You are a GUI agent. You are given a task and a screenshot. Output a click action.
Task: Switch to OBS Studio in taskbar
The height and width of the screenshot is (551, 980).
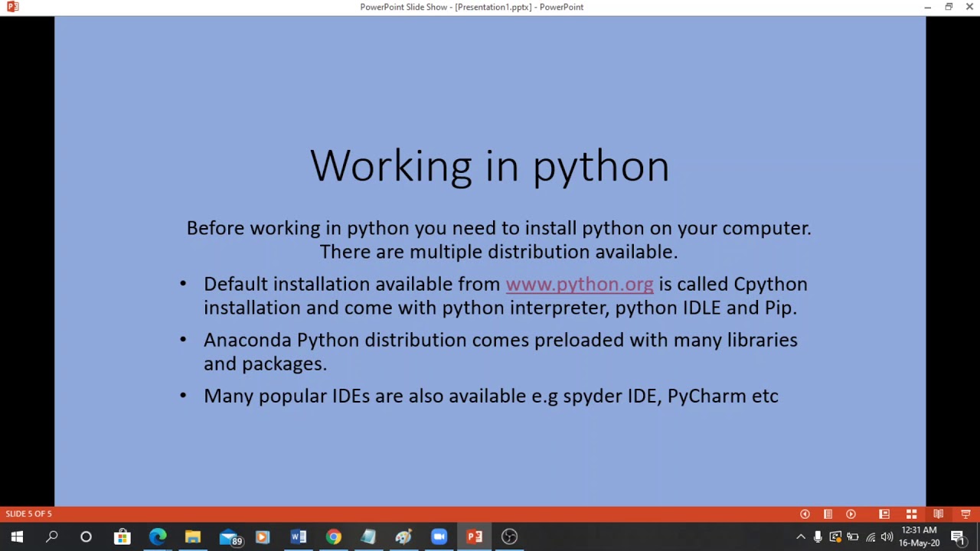pyautogui.click(x=509, y=536)
